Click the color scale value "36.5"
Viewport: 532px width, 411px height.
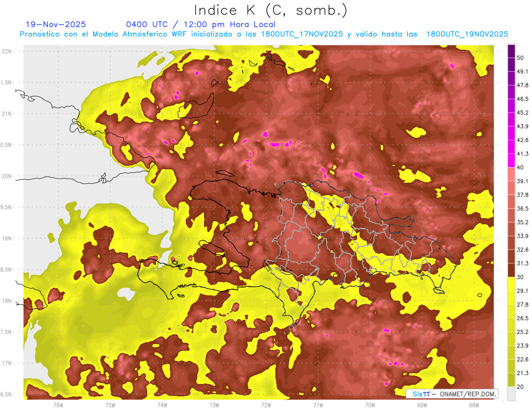click(523, 208)
